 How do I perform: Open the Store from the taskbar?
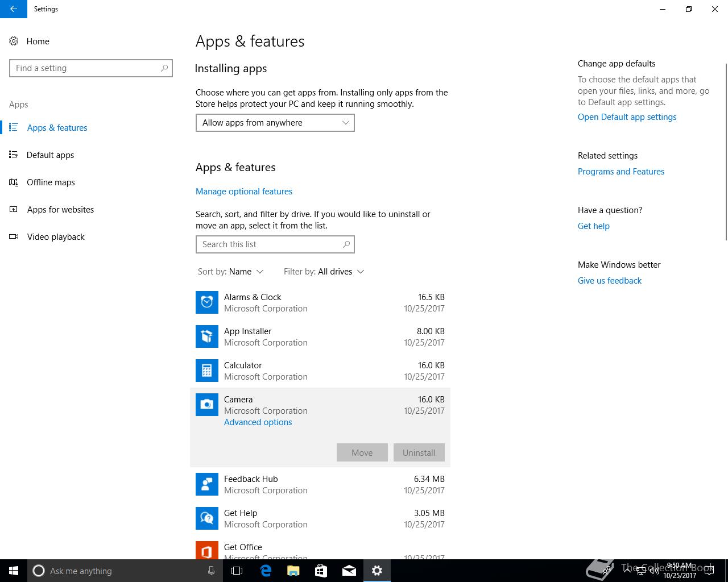coord(321,571)
